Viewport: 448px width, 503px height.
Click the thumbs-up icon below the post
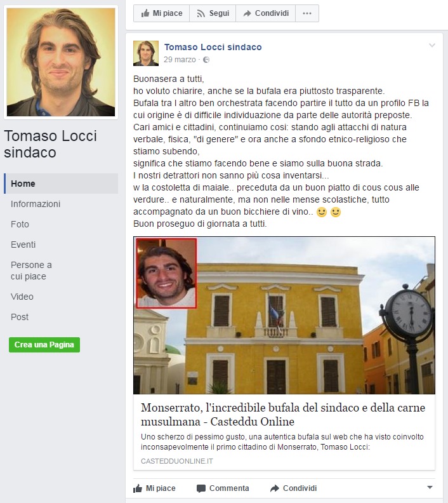click(x=138, y=488)
